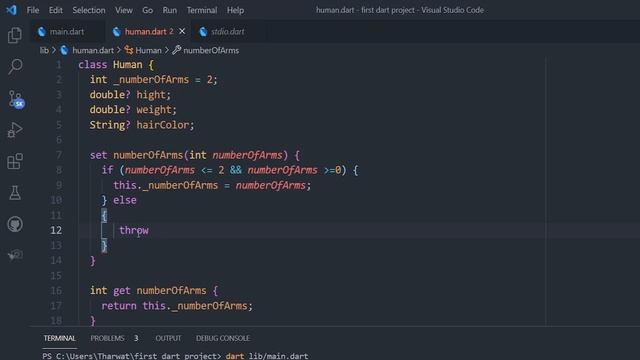Click the highlighted opening brace on line 11
The width and height of the screenshot is (640, 360).
click(104, 215)
